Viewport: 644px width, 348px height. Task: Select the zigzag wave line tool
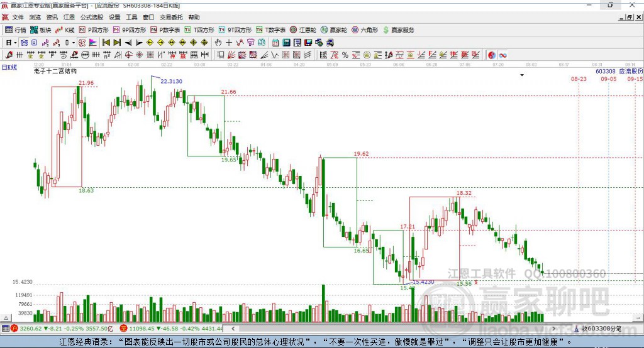click(274, 55)
